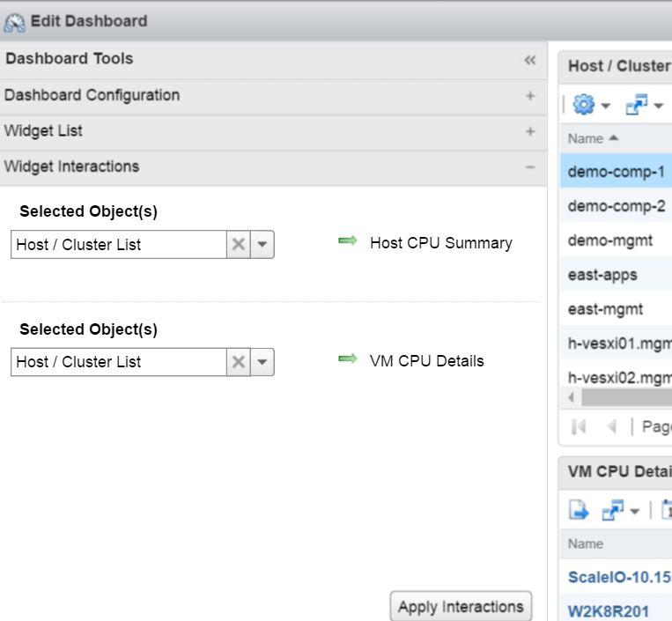Clear the selection feeding VM CPU Details
Viewport: 672px width, 621px height.
click(x=238, y=362)
